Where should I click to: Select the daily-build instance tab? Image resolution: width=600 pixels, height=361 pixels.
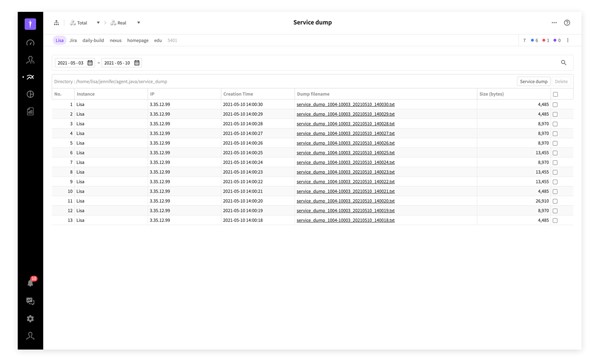point(93,40)
